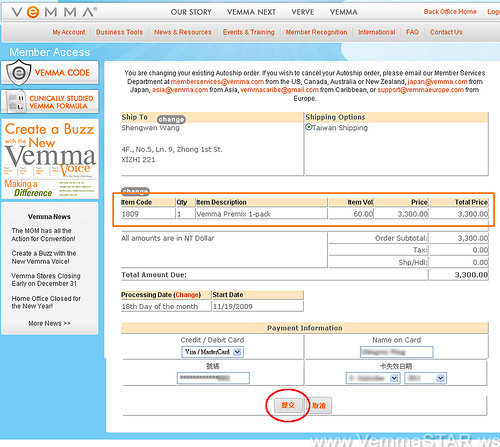Click the Vemma logo in header
The width and height of the screenshot is (500, 447).
coord(54,12)
